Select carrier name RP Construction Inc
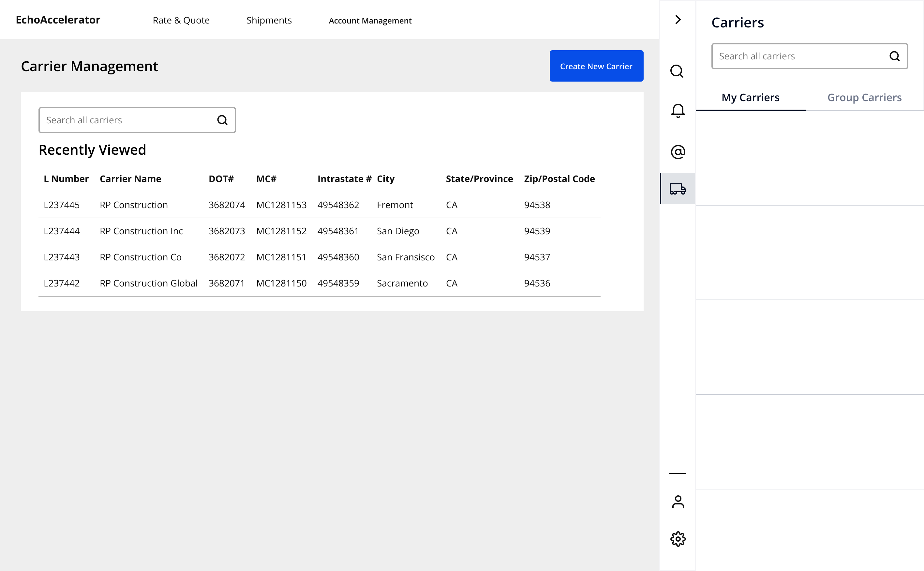This screenshot has width=924, height=571. click(141, 231)
